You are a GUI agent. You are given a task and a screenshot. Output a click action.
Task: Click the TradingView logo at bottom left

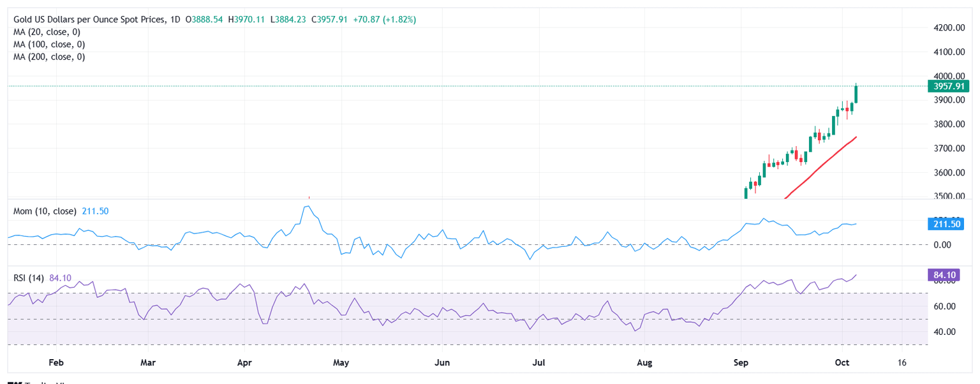click(x=38, y=381)
